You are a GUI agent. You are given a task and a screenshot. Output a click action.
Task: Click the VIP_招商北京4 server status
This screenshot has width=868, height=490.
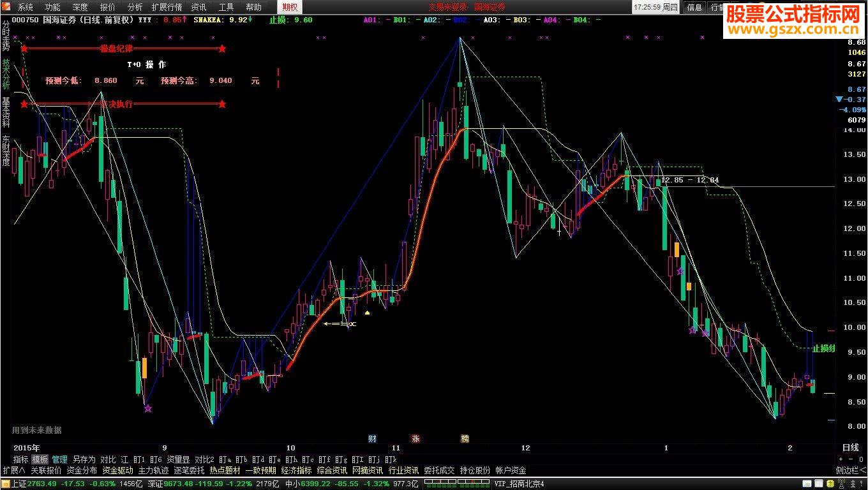[519, 484]
